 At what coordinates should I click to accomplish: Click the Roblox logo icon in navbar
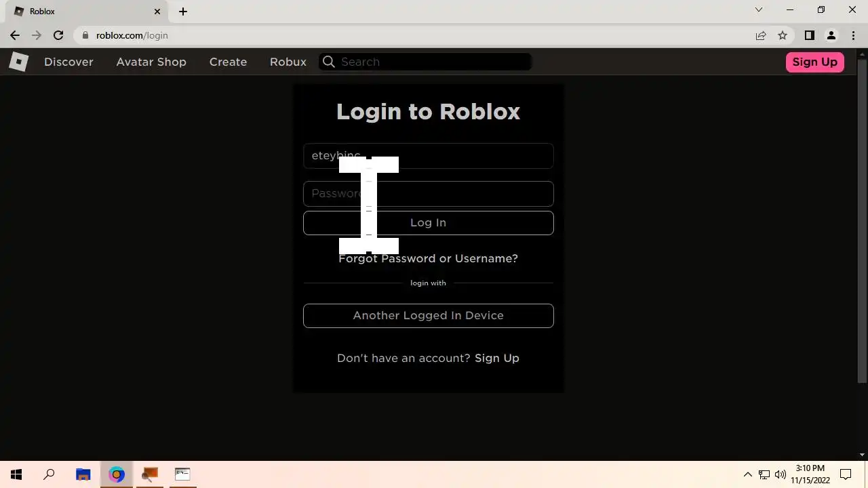[x=18, y=62]
